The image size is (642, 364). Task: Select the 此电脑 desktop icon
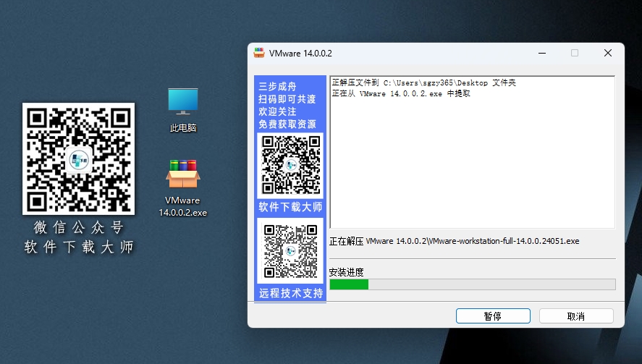(x=183, y=110)
